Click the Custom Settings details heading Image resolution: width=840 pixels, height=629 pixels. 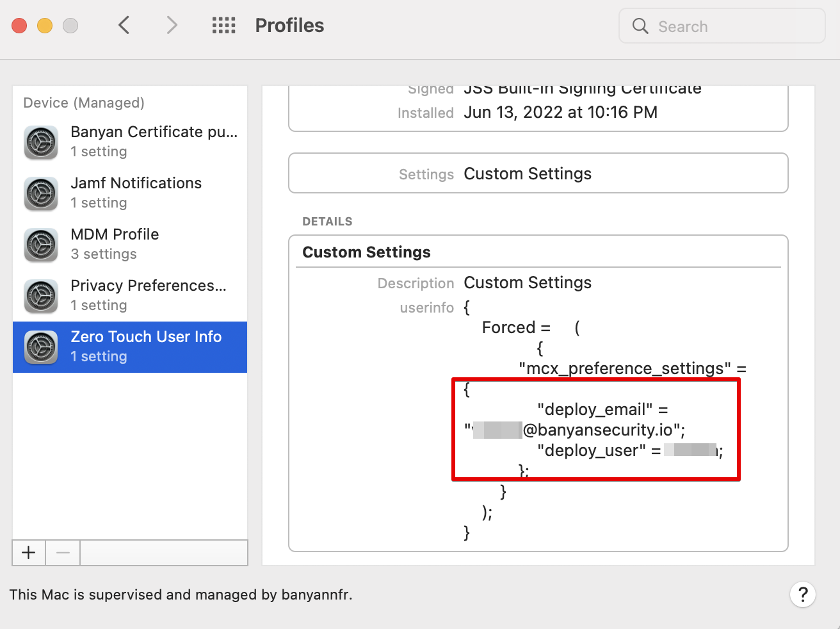[366, 252]
